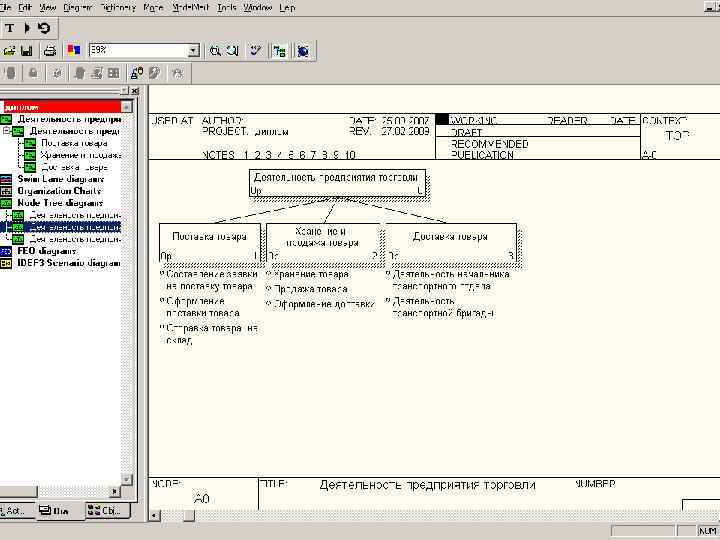This screenshot has height=540, width=720.
Task: Click the spell check icon
Action: (x=256, y=50)
